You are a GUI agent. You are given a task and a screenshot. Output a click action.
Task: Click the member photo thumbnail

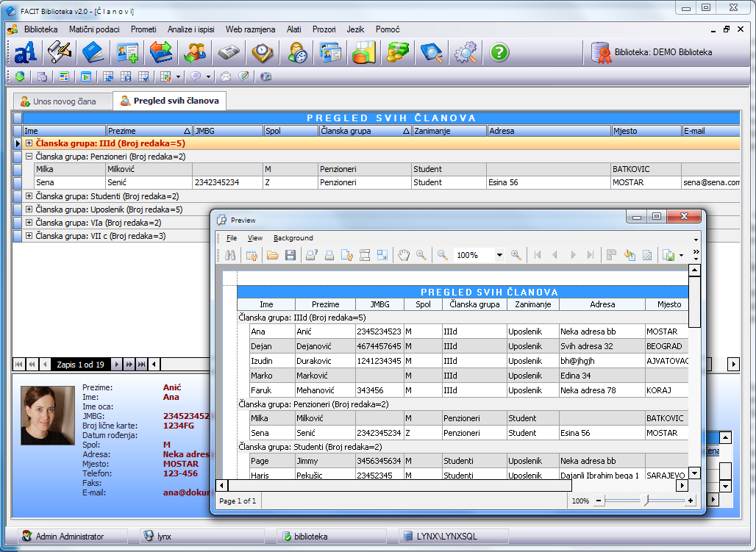pos(49,415)
